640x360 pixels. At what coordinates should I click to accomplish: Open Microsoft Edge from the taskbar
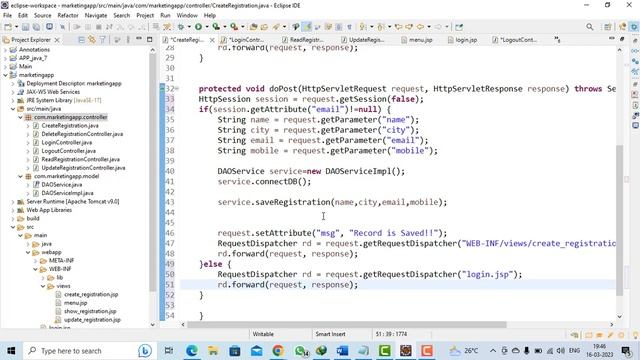[x=192, y=351]
